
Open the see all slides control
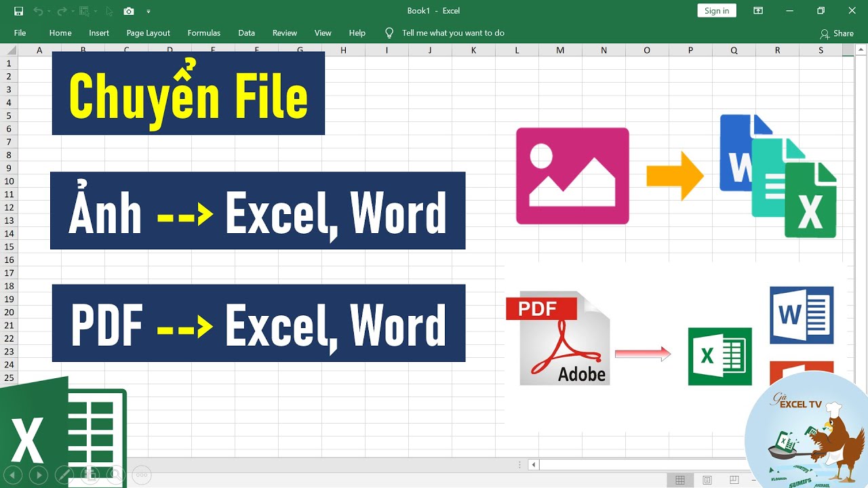90,475
